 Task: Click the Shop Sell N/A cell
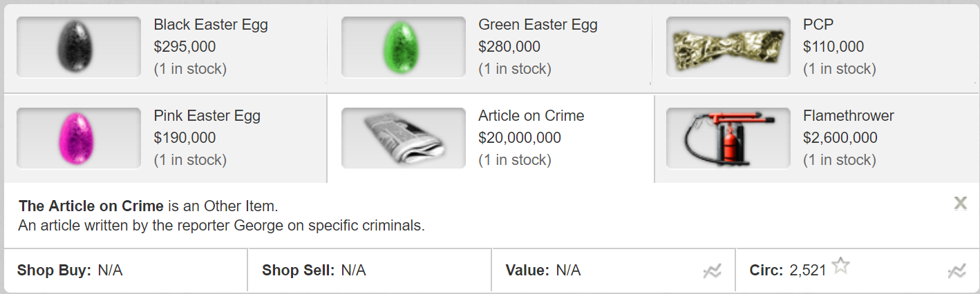click(x=354, y=271)
